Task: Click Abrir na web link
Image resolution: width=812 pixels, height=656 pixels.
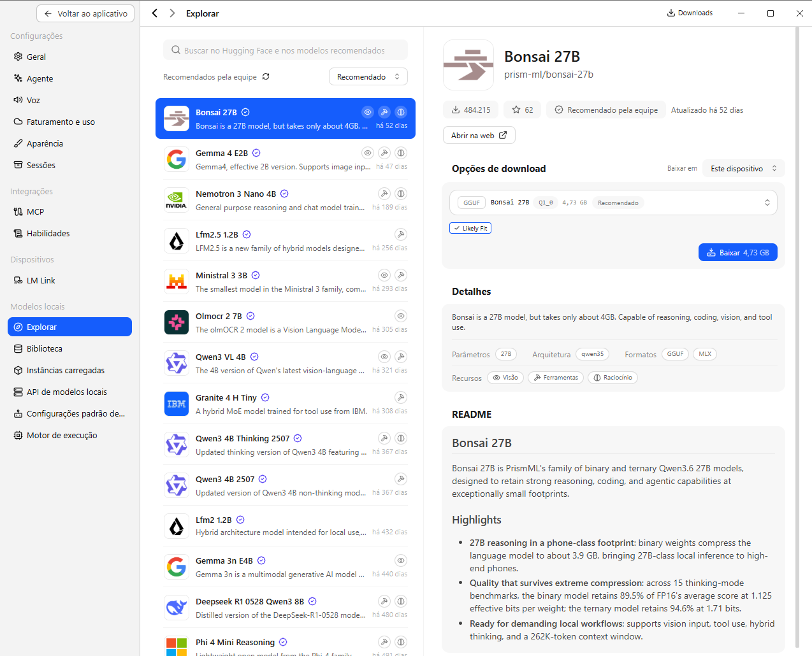Action: click(x=479, y=135)
